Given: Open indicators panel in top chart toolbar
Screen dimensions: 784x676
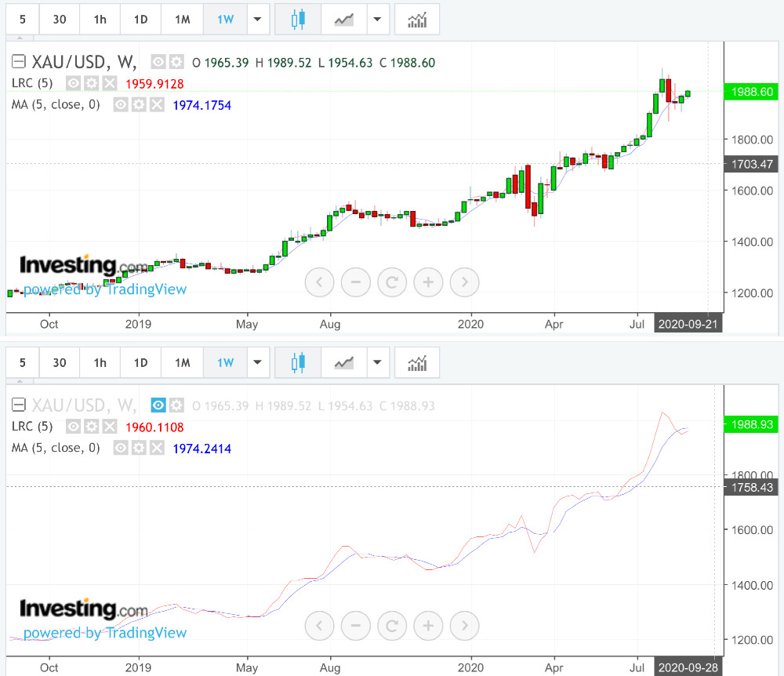Looking at the screenshot, I should (x=417, y=20).
